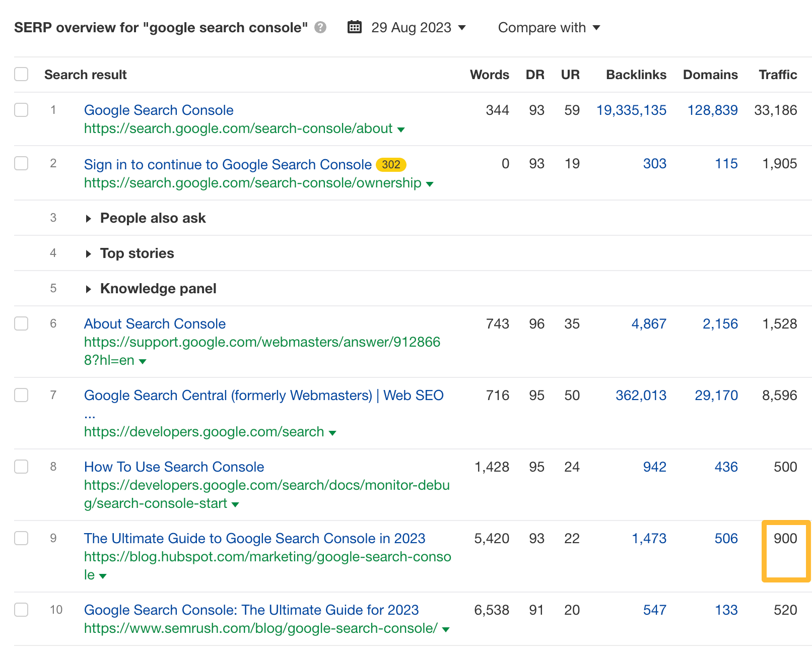Open the About Search Console result

coord(155,323)
